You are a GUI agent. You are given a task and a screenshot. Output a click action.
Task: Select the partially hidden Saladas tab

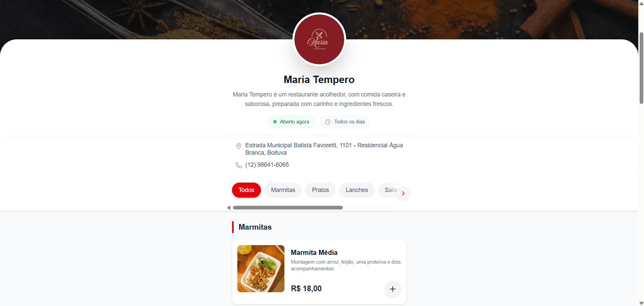388,190
